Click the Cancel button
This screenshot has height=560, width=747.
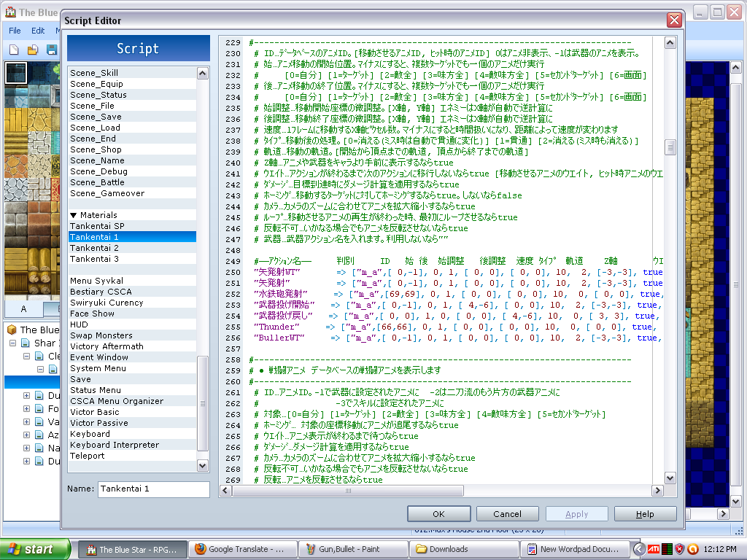tap(508, 514)
